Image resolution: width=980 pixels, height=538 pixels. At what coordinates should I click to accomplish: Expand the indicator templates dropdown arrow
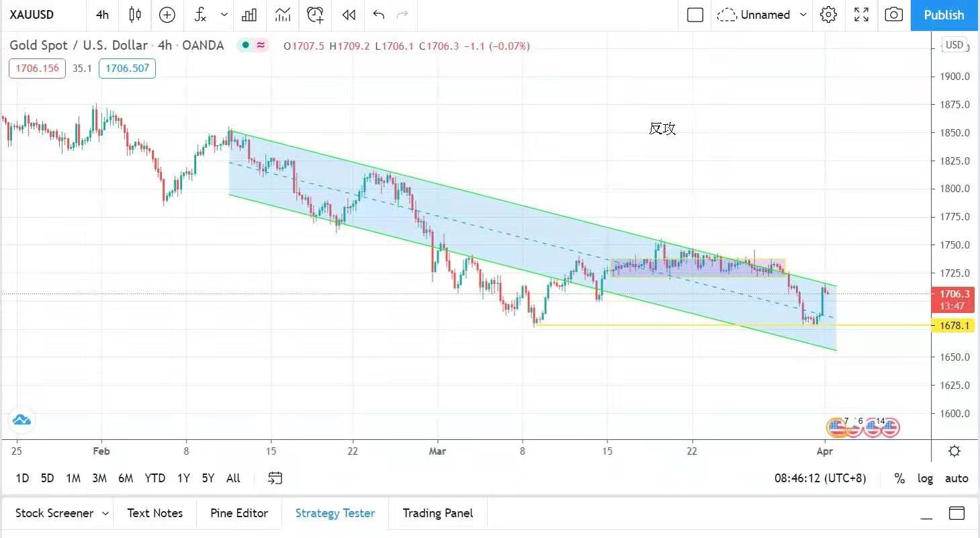pyautogui.click(x=224, y=15)
